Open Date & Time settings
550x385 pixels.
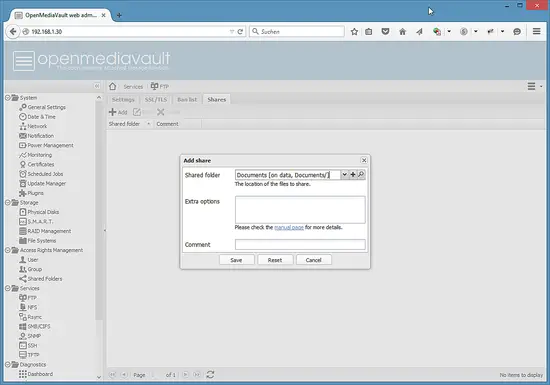click(x=38, y=116)
